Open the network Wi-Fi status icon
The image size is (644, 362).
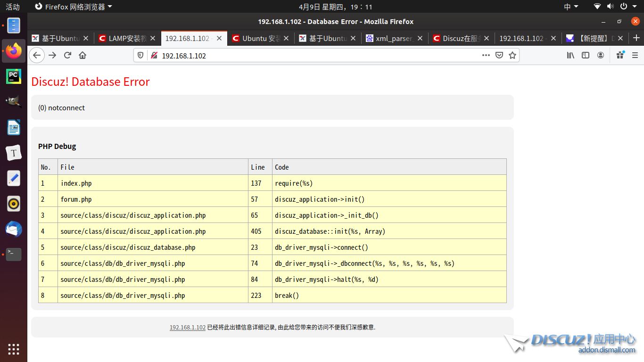point(597,7)
